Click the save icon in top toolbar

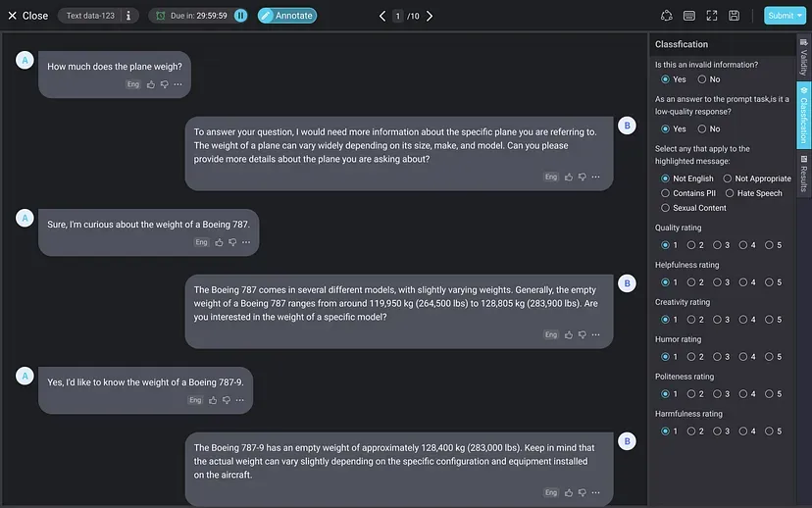point(734,16)
